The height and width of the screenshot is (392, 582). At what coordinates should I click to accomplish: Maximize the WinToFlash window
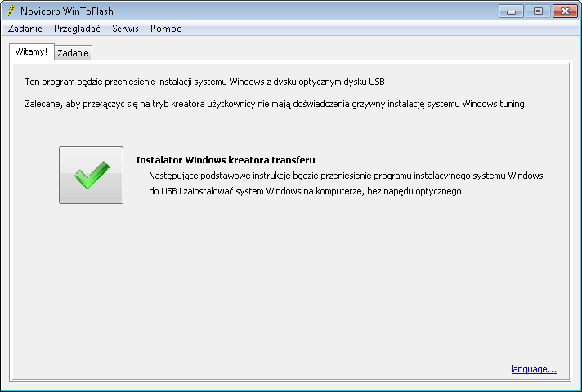tap(538, 11)
